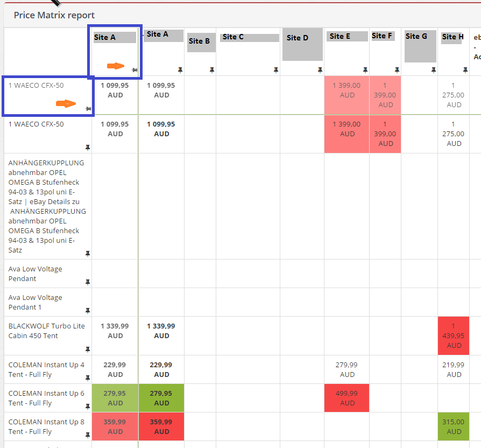
Task: Click the pinned 1 WAECO CFX-50 row pin
Action: (88, 109)
